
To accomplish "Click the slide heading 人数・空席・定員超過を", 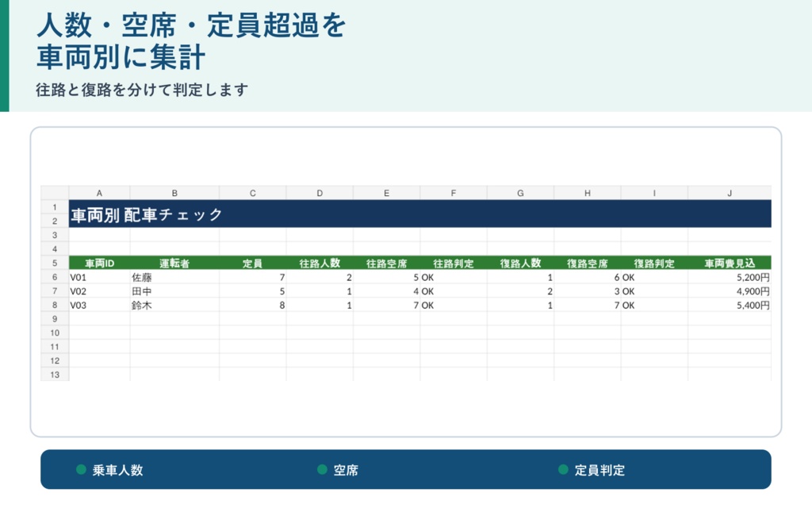I will [x=191, y=25].
